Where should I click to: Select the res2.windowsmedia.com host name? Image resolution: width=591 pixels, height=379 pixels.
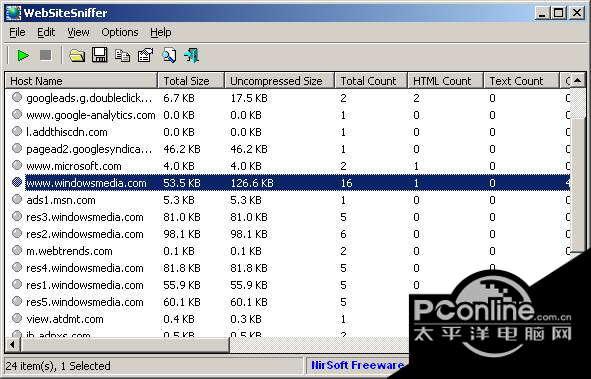pyautogui.click(x=85, y=234)
